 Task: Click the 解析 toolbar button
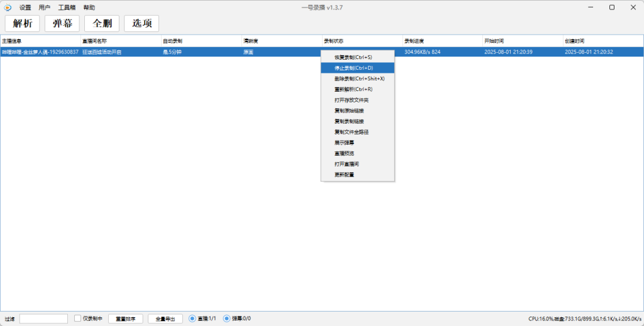(x=22, y=24)
